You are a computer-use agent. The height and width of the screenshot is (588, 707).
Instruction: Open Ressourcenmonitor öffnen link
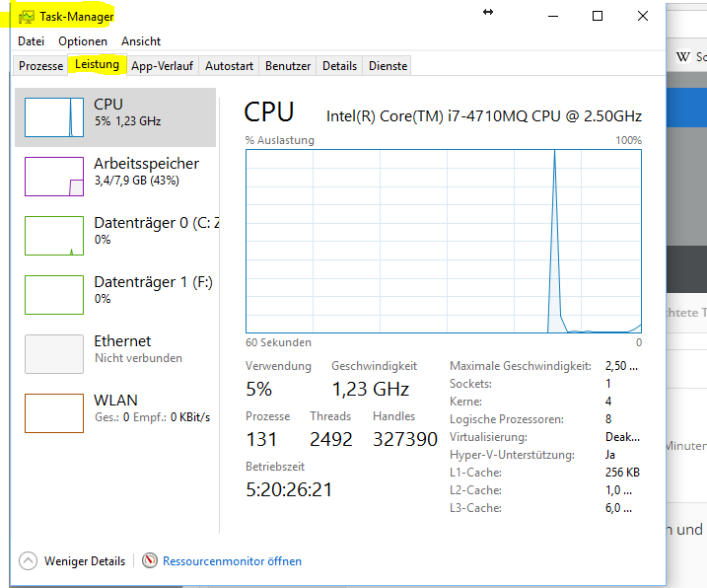pyautogui.click(x=232, y=561)
